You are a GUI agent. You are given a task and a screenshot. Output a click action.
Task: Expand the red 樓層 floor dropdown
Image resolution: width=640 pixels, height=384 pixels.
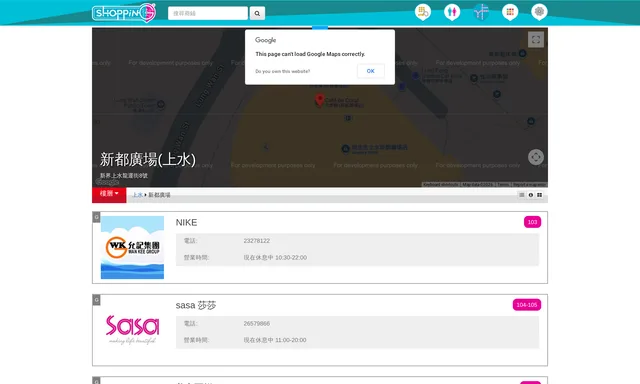click(x=109, y=194)
